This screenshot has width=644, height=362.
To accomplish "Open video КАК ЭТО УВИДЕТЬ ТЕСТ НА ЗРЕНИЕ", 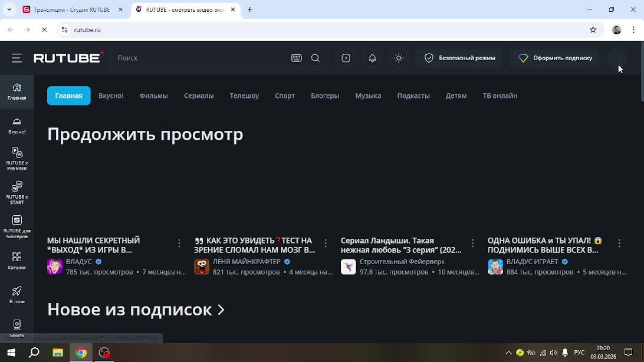I will click(x=254, y=245).
